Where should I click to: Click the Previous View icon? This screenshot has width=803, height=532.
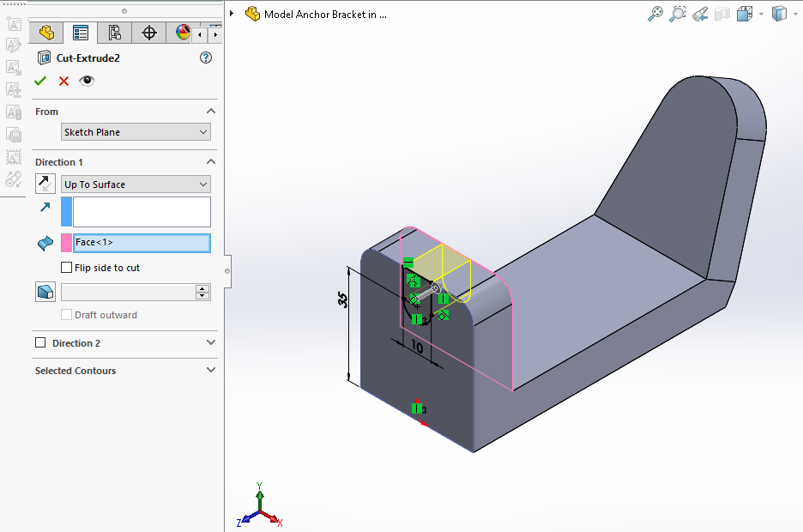tap(700, 14)
